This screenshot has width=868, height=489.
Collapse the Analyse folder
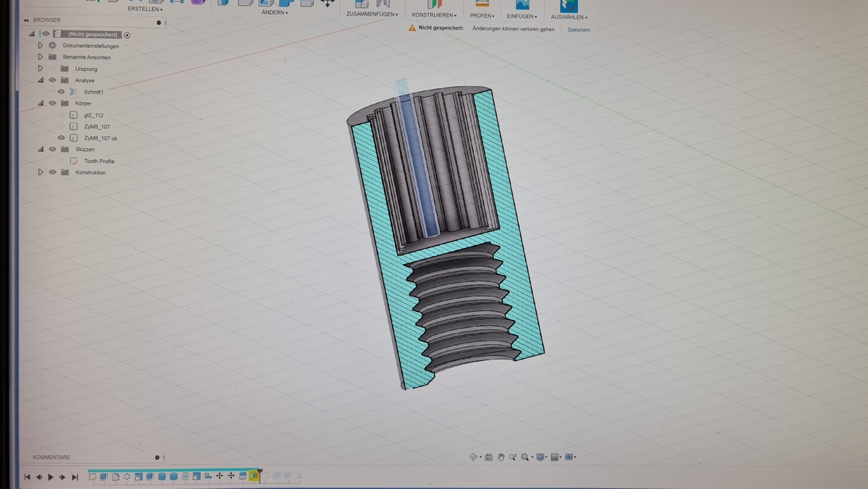point(41,80)
